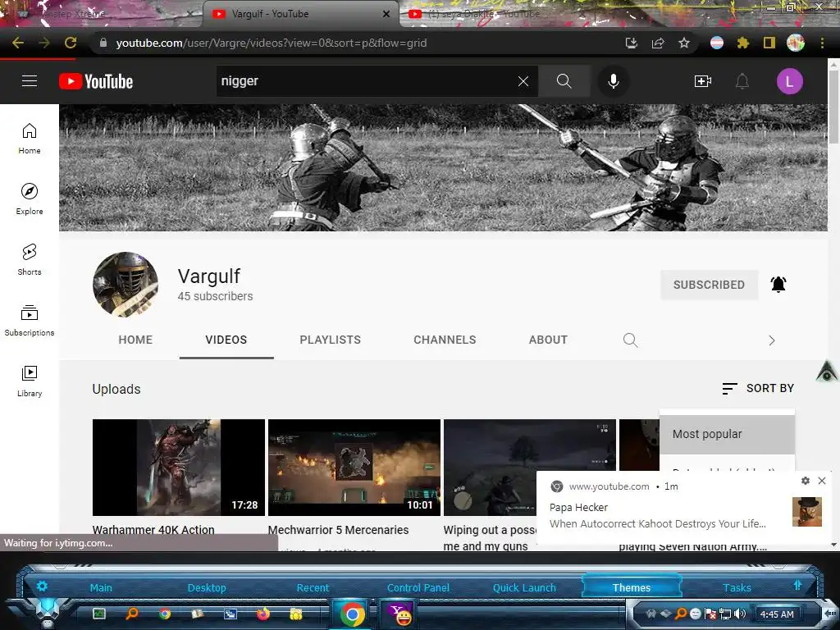Close the Vargulf - YouTube browser tab
The image size is (840, 630).
pyautogui.click(x=386, y=14)
